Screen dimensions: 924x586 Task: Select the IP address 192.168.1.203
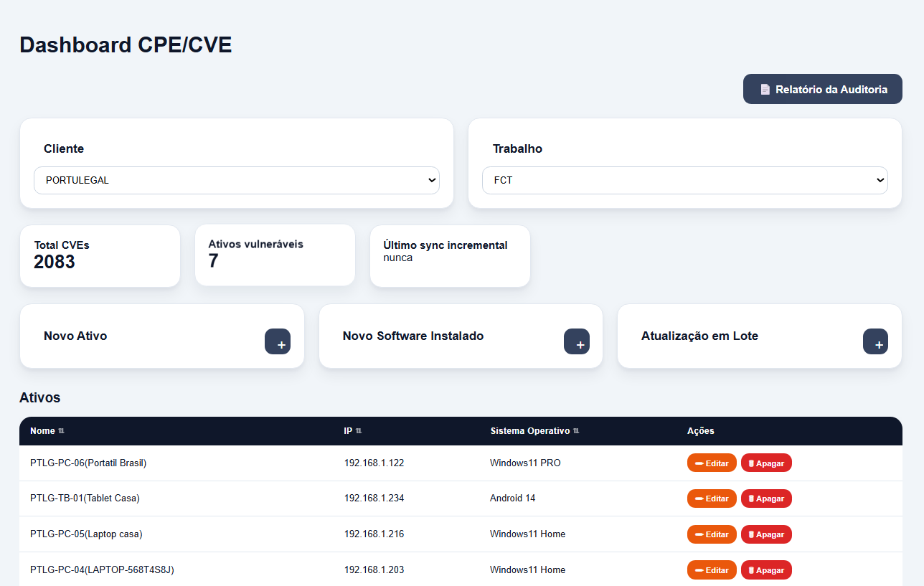374,570
